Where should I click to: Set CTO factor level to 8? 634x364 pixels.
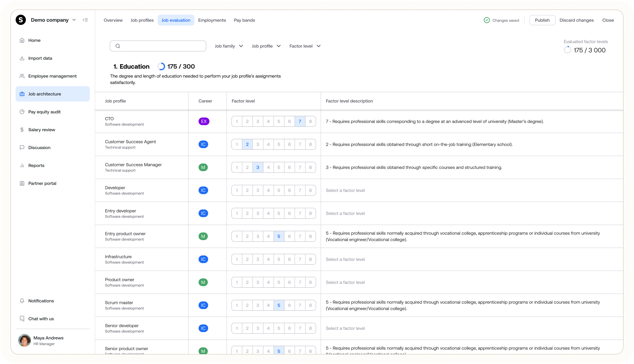click(310, 121)
